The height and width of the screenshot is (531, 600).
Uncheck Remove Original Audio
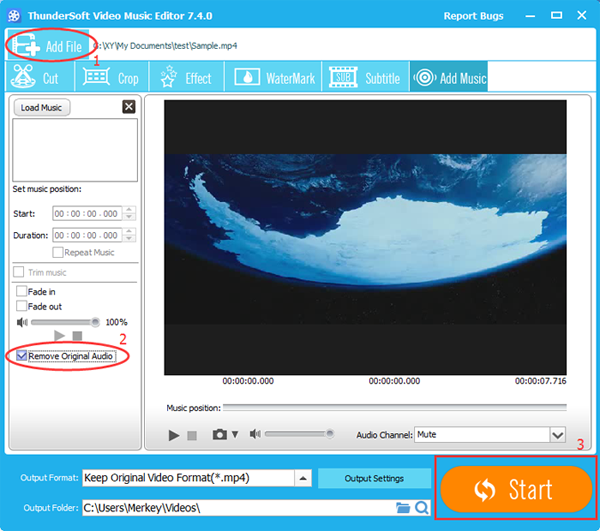(x=21, y=356)
